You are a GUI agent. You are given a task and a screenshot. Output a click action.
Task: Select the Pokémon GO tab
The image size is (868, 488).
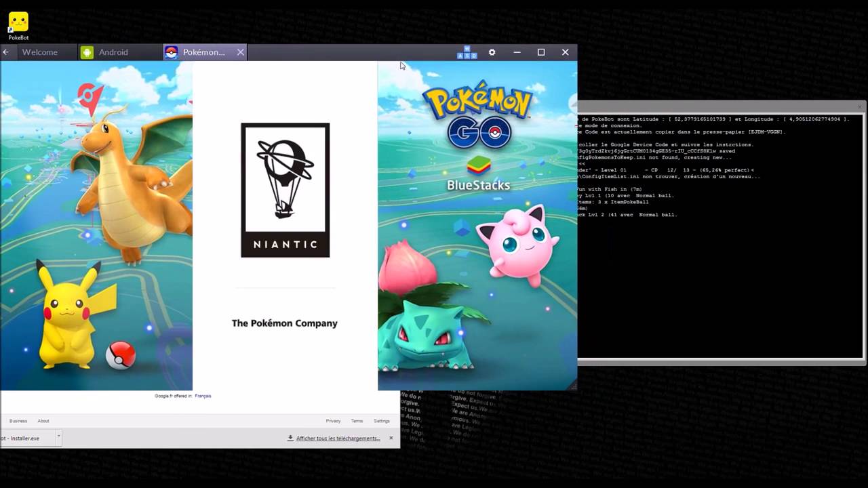tap(203, 52)
